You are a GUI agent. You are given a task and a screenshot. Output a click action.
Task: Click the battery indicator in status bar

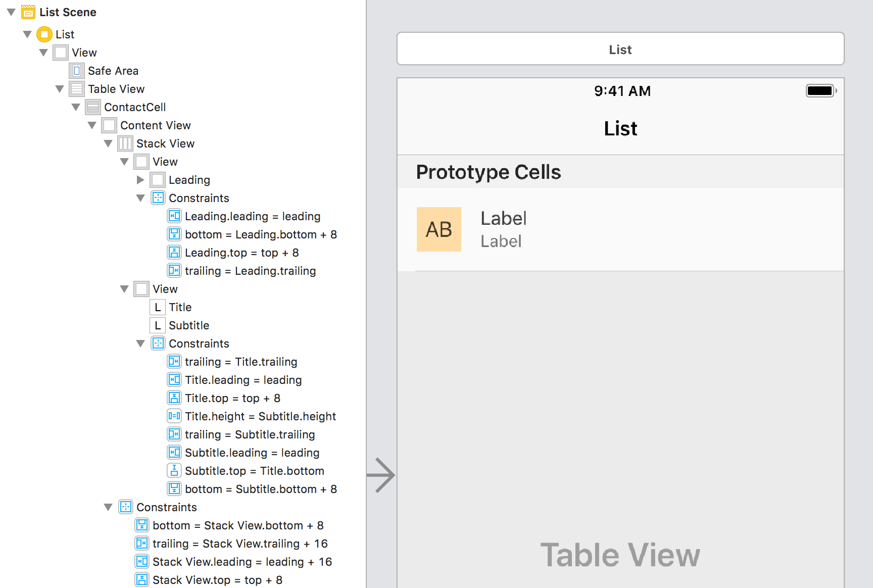click(821, 91)
